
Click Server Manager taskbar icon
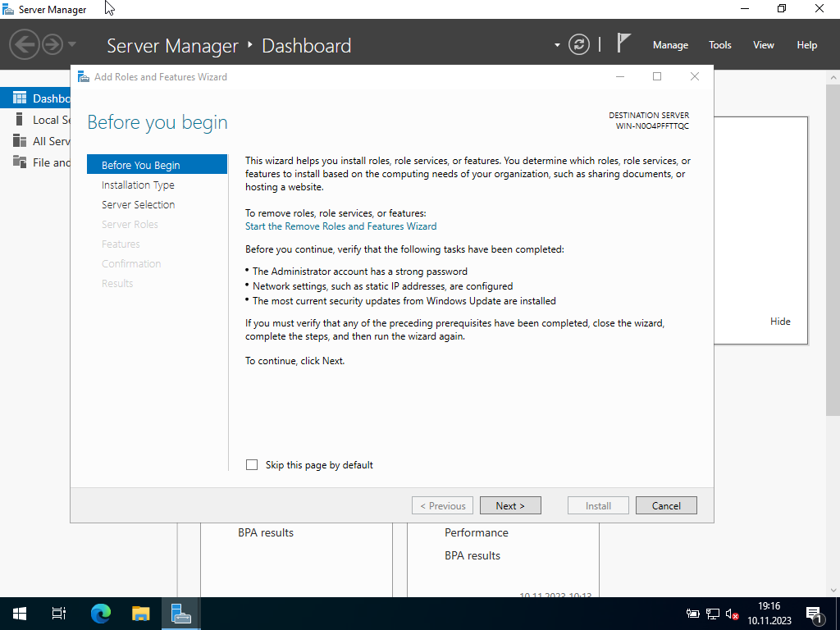click(181, 614)
